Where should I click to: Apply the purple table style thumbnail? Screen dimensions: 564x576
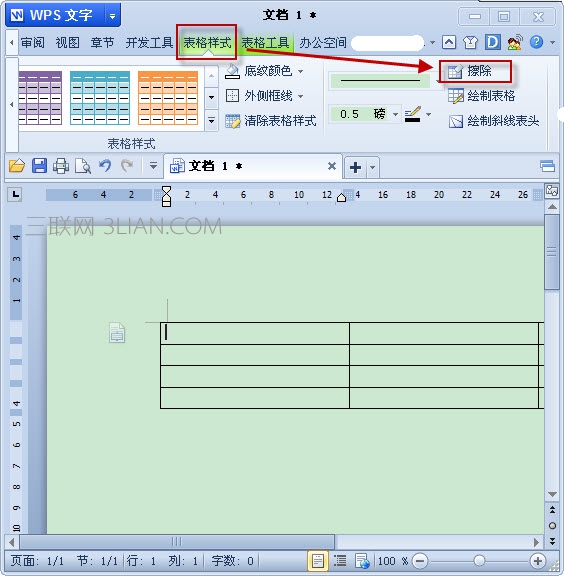[x=40, y=98]
